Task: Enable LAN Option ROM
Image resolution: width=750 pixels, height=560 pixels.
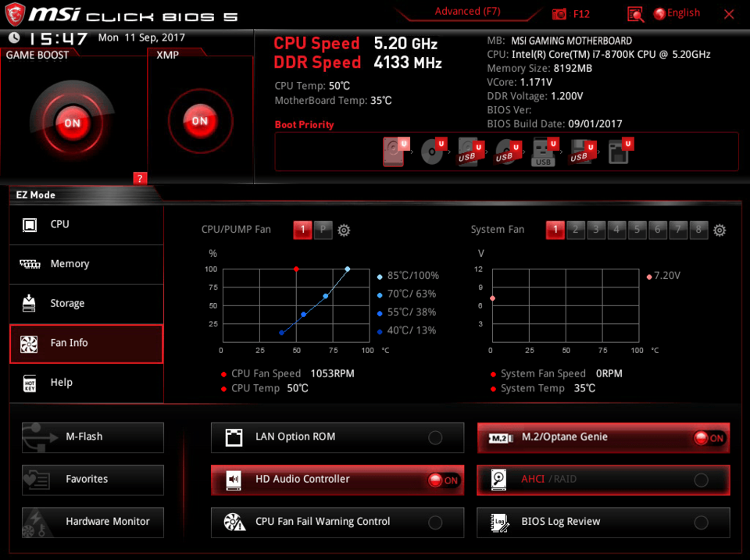Action: tap(435, 437)
